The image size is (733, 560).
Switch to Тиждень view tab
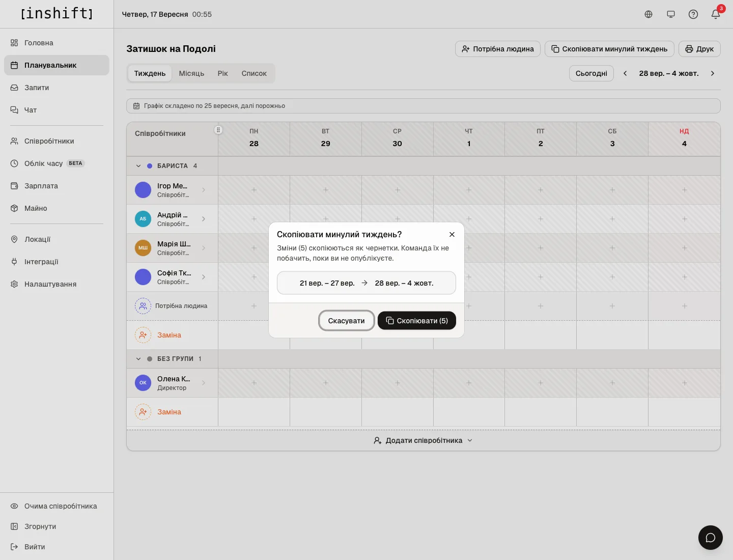[150, 73]
